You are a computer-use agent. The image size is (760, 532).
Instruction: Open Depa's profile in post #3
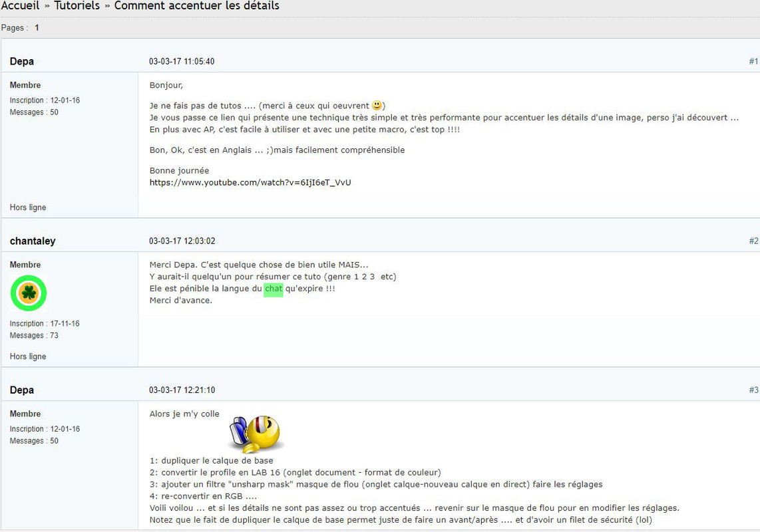click(22, 390)
